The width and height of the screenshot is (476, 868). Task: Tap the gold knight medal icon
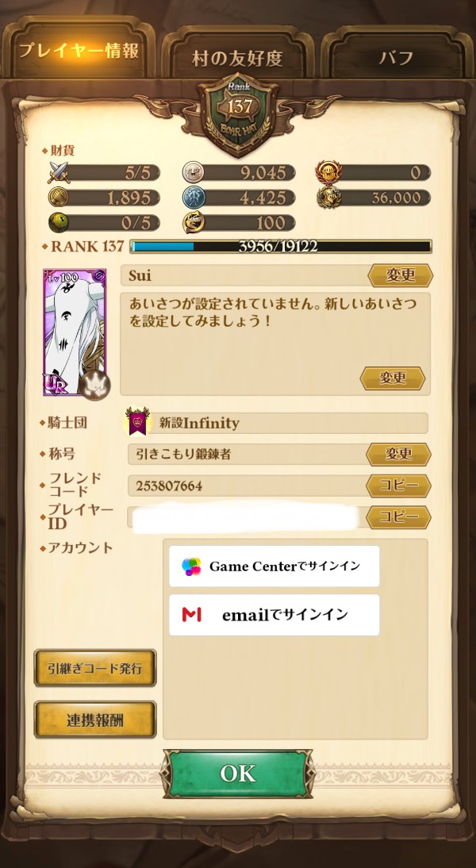point(328,197)
